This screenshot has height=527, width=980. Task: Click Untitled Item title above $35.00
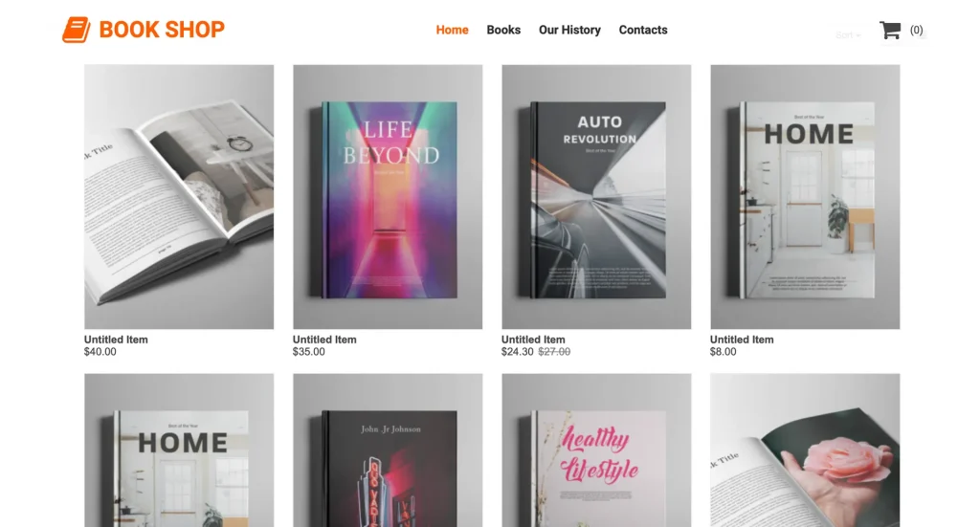[x=324, y=340]
